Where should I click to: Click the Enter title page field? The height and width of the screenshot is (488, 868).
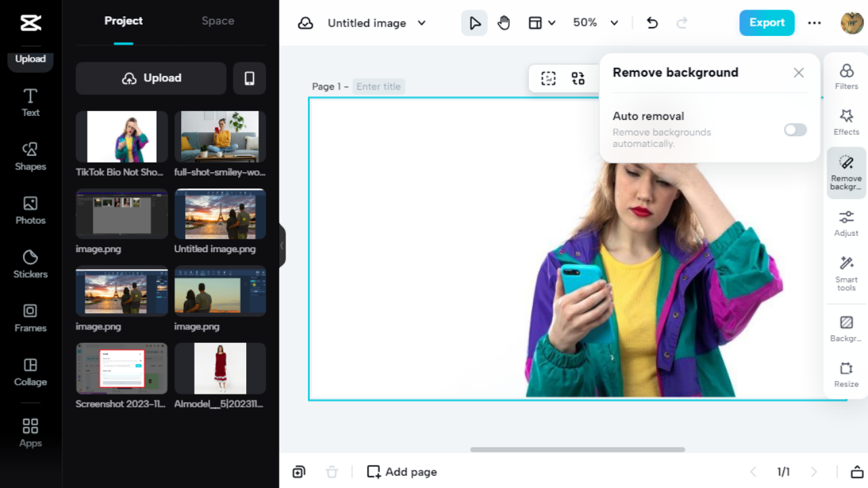[x=378, y=87]
